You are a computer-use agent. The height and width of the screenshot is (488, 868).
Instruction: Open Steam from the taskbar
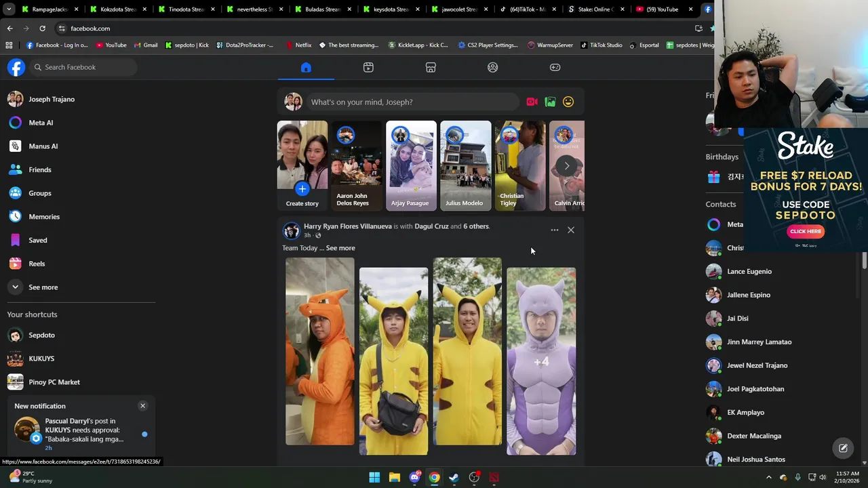coord(454,477)
